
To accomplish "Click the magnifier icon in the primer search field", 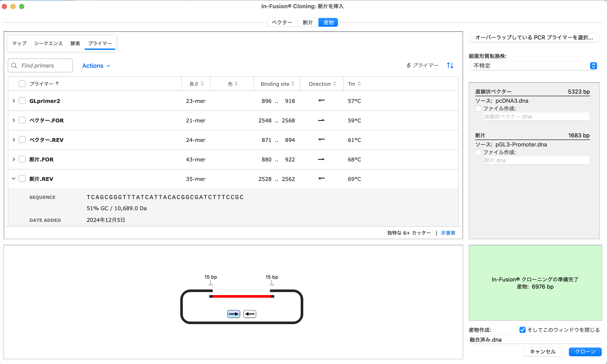I will pos(14,65).
